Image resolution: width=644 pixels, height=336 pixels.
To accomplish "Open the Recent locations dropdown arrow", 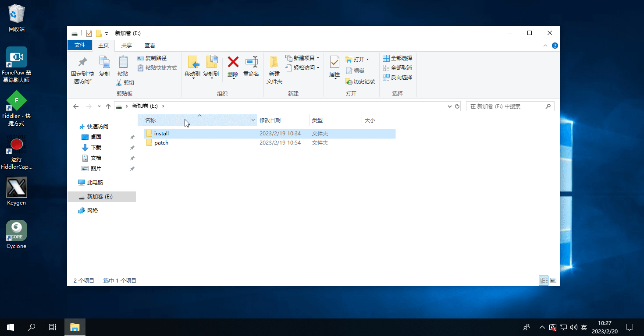I will (x=99, y=106).
